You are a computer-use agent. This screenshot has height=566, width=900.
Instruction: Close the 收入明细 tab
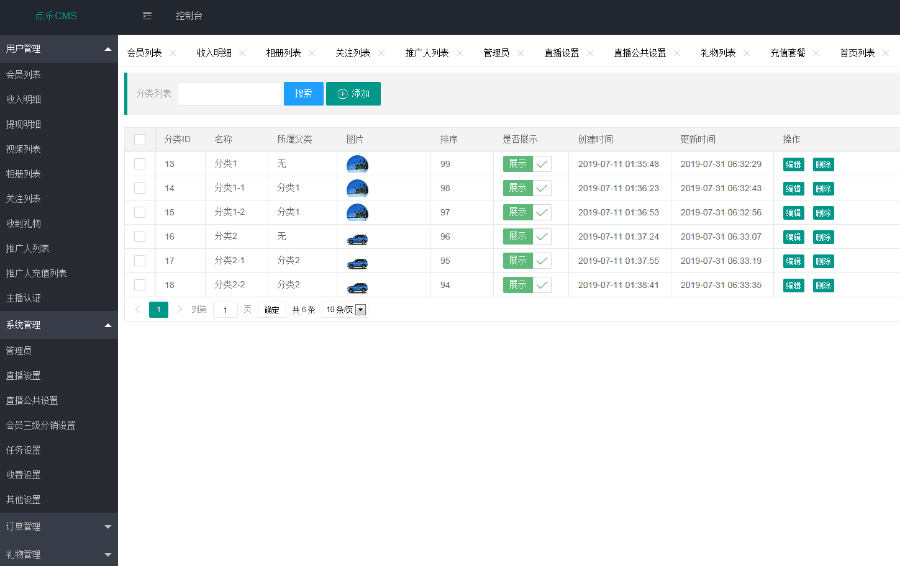pyautogui.click(x=242, y=53)
